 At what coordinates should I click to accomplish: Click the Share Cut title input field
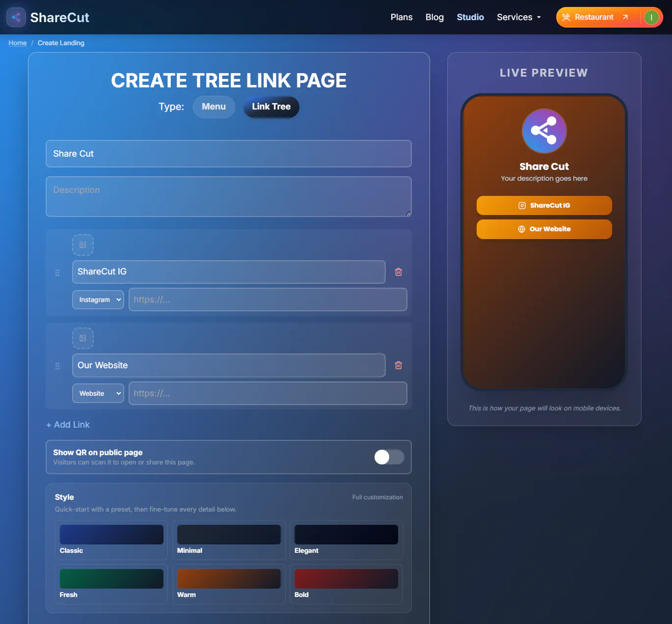(x=229, y=154)
